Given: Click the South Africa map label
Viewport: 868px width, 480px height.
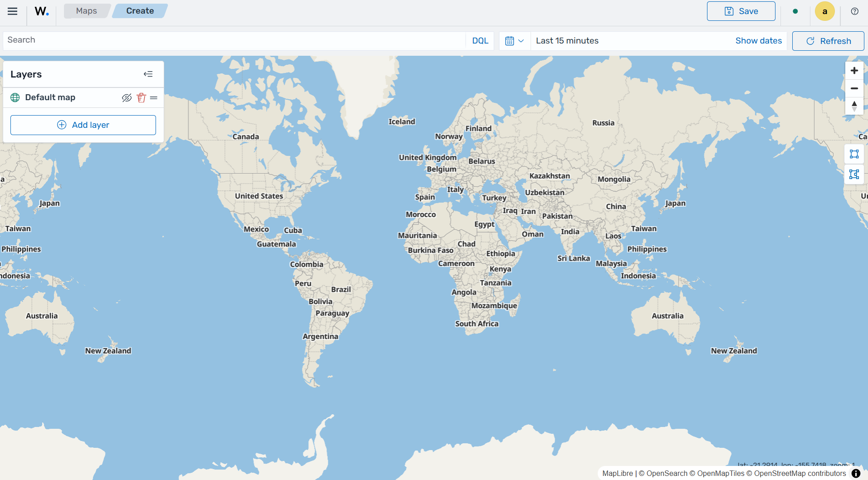Looking at the screenshot, I should click(477, 324).
